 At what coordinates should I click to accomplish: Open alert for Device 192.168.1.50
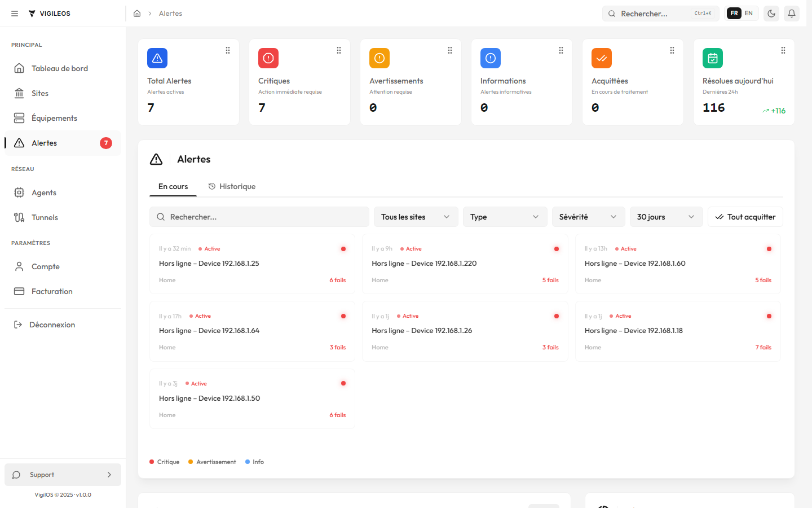[252, 399]
